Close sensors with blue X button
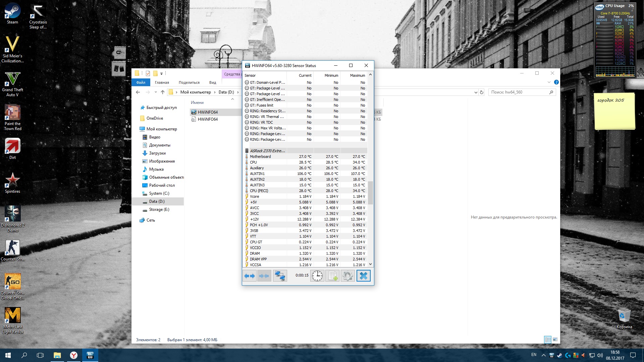 (363, 276)
